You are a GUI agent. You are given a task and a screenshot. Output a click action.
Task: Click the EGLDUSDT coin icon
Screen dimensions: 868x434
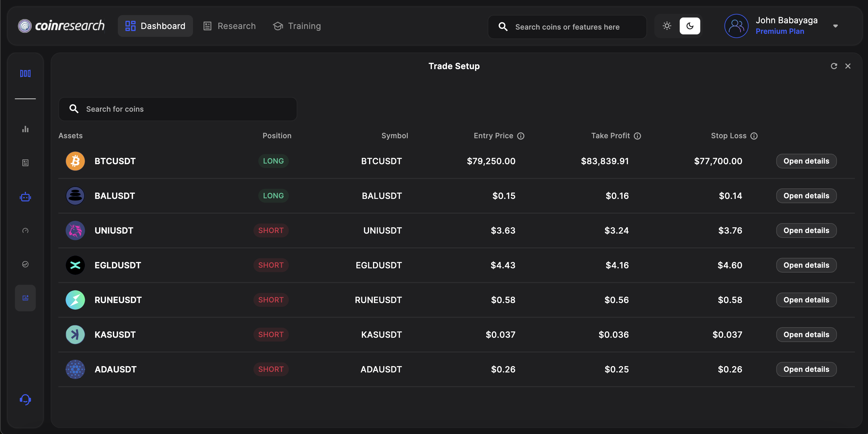[x=75, y=265]
